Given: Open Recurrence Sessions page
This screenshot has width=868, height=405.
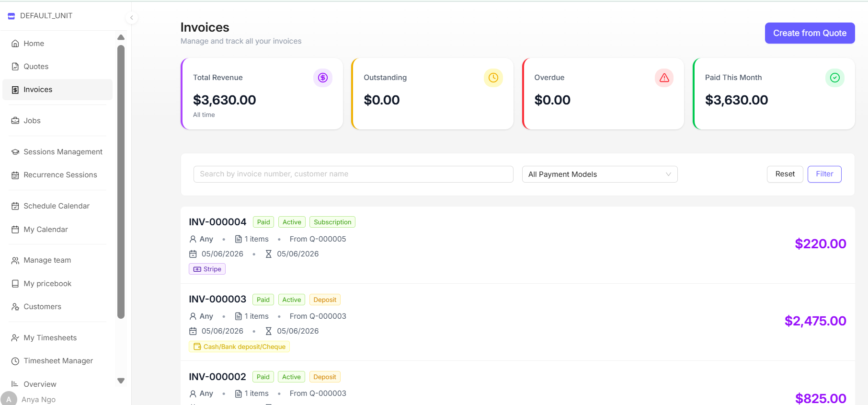Looking at the screenshot, I should tap(57, 175).
